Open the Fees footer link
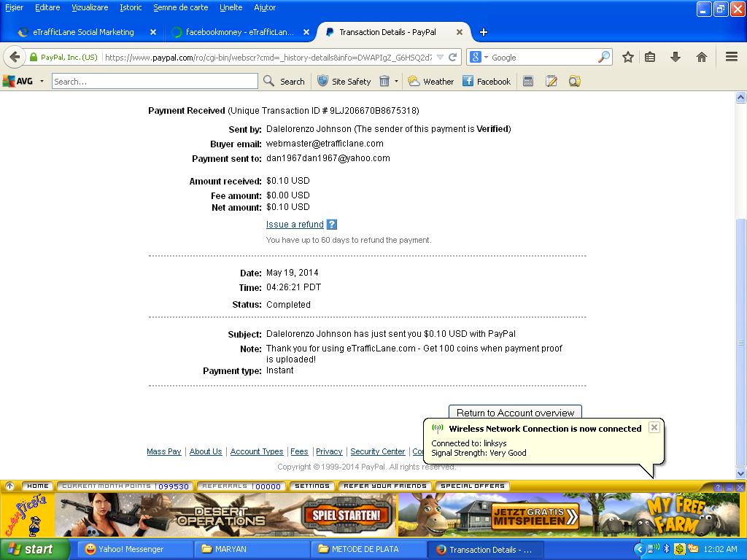Image resolution: width=747 pixels, height=560 pixels. point(299,451)
